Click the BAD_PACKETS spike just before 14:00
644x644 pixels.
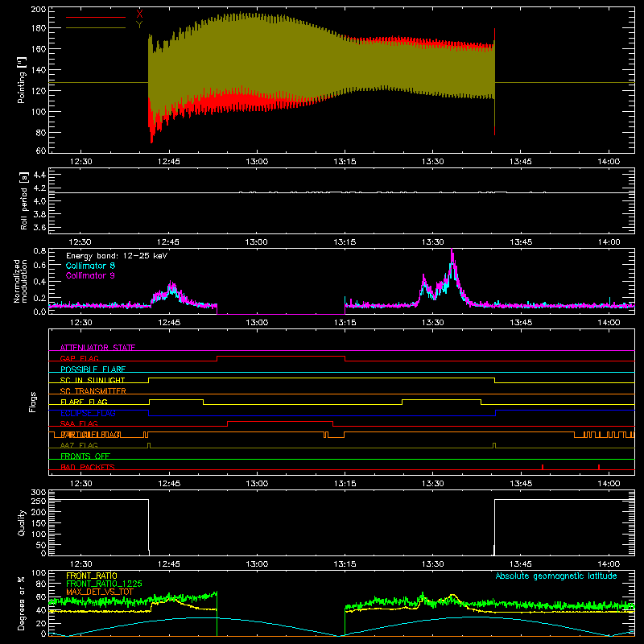(599, 467)
